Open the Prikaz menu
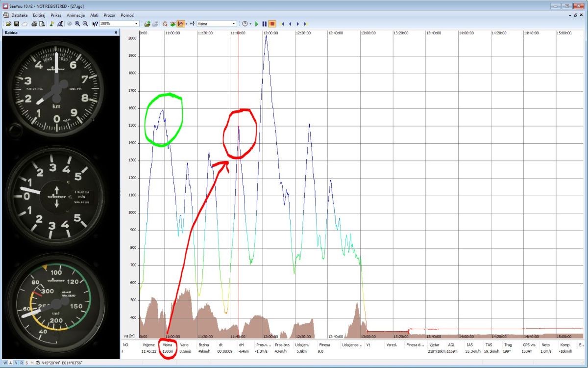This screenshot has height=368, width=588. 56,15
